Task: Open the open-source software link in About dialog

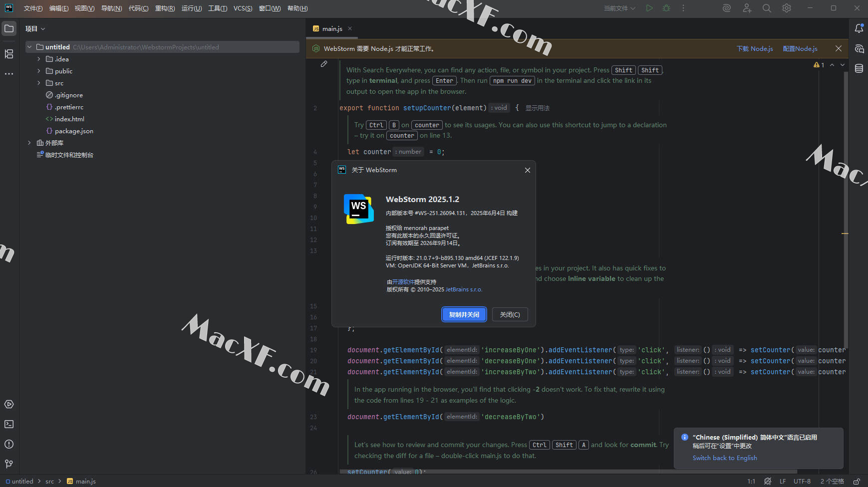Action: pyautogui.click(x=403, y=282)
